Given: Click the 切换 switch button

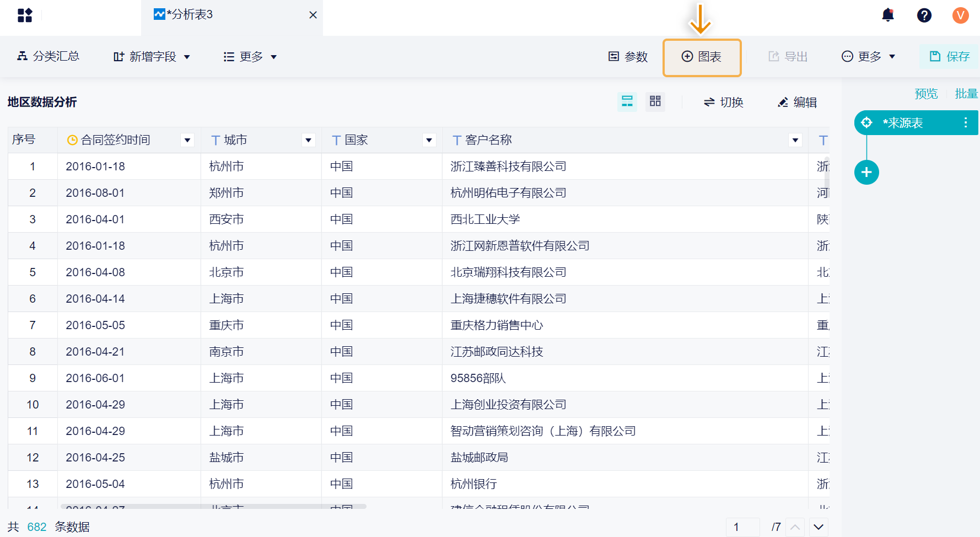Looking at the screenshot, I should pos(724,102).
